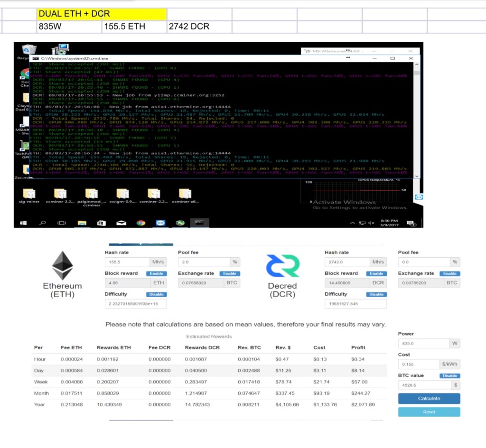This screenshot has width=486, height=448.
Task: Launch Google Chrome from the taskbar
Action: coord(141,223)
